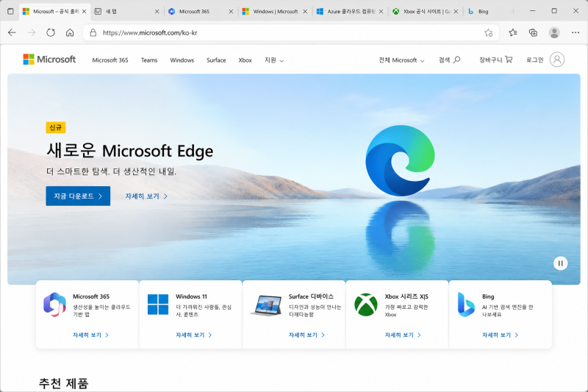
Task: Click the Windows 11 logo tile icon
Action: coord(158,304)
